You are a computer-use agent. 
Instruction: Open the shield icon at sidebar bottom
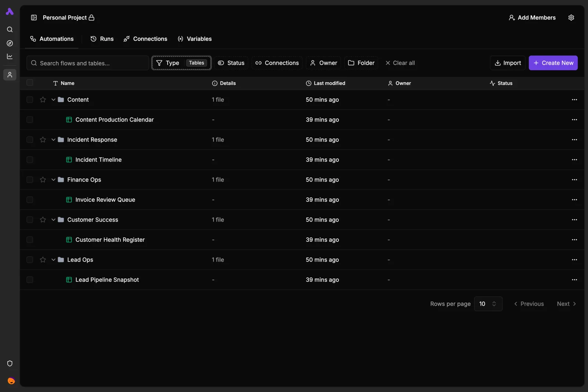click(x=10, y=363)
